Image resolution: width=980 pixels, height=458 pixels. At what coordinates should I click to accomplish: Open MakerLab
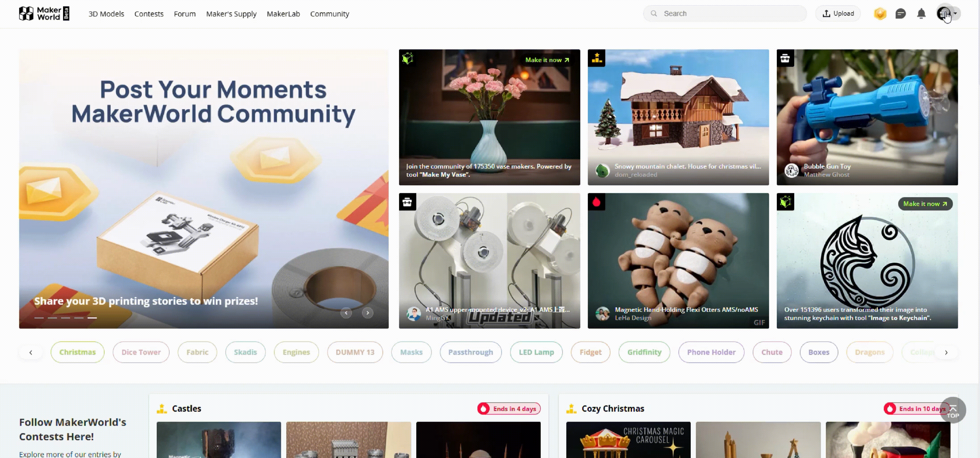click(x=283, y=14)
